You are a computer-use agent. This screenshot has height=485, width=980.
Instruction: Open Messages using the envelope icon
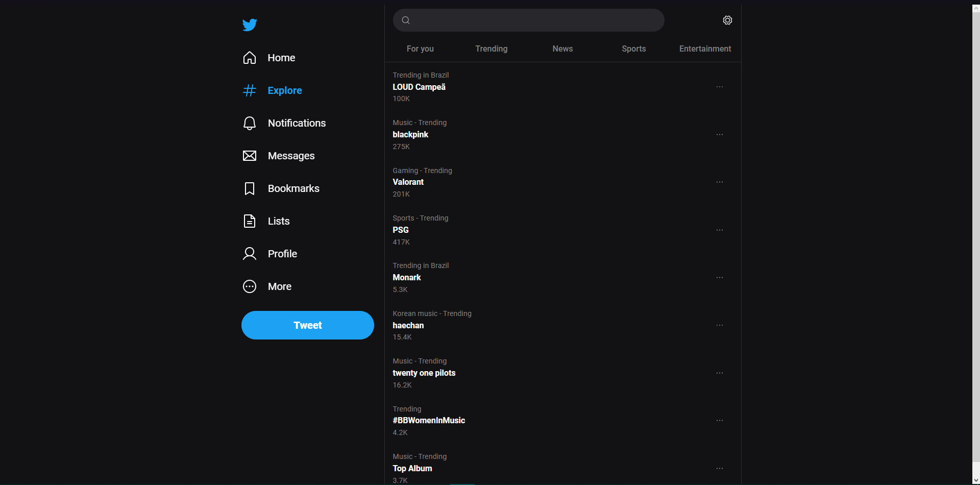coord(250,156)
